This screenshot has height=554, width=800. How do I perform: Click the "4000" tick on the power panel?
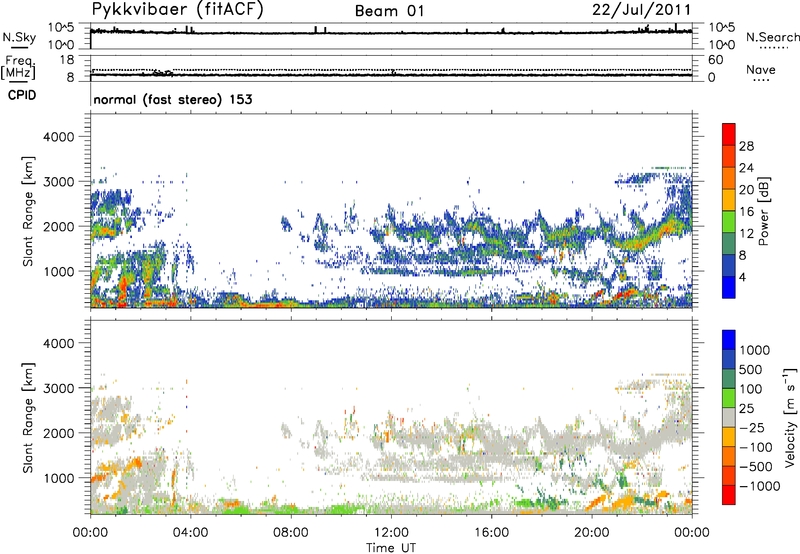(59, 137)
